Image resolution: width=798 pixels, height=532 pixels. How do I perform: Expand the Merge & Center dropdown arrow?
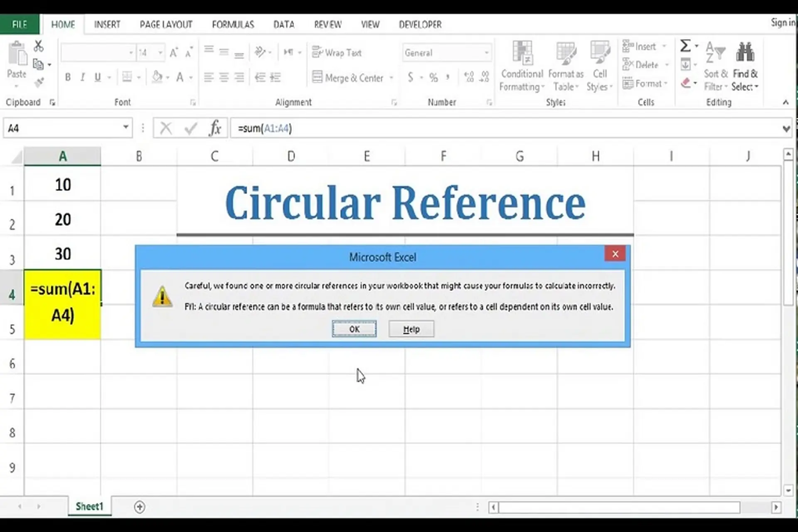391,77
